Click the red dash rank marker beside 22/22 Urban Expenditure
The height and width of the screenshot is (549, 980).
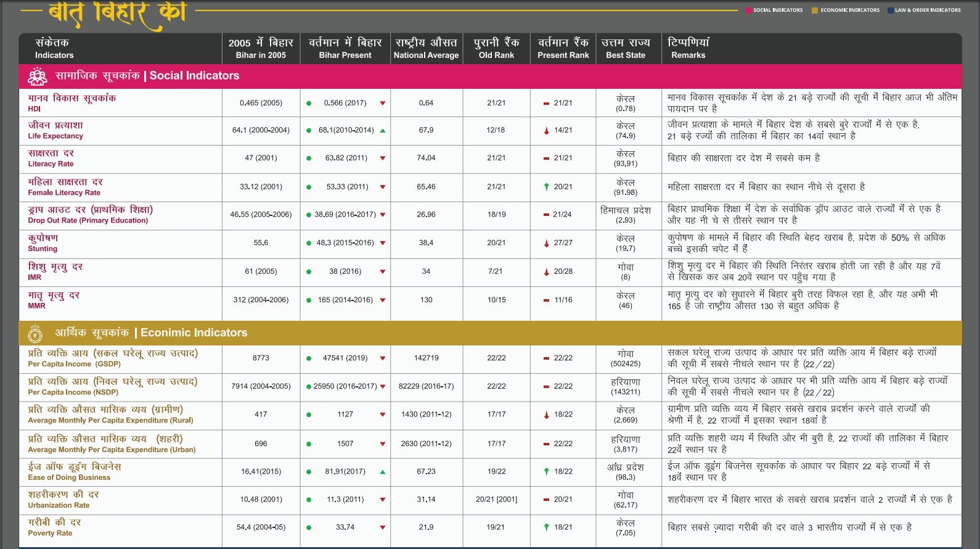[x=546, y=444]
